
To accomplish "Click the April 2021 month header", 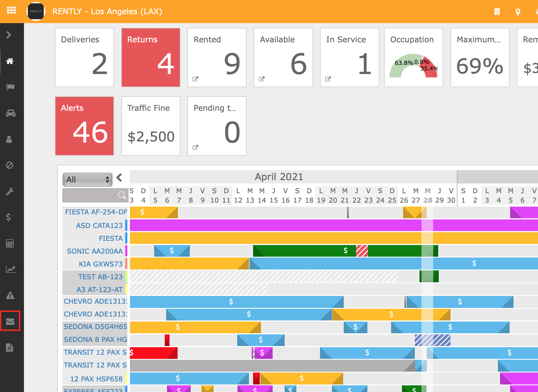I will [279, 177].
